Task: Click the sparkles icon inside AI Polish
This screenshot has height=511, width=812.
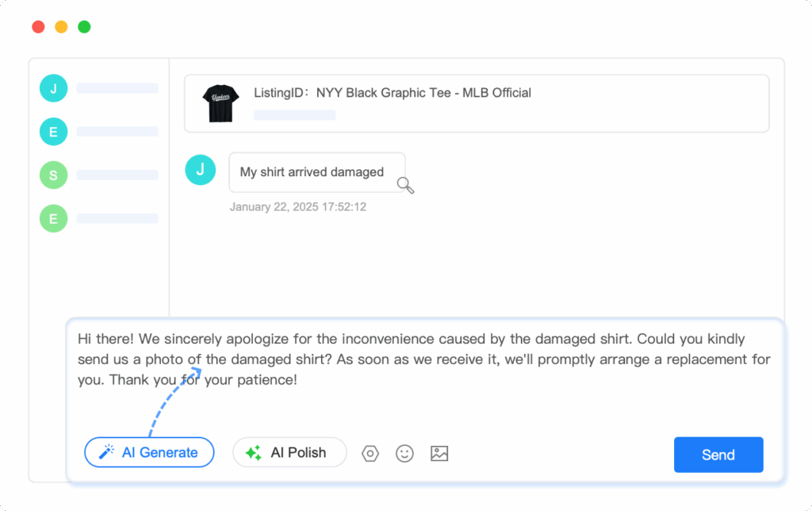Action: coord(254,451)
